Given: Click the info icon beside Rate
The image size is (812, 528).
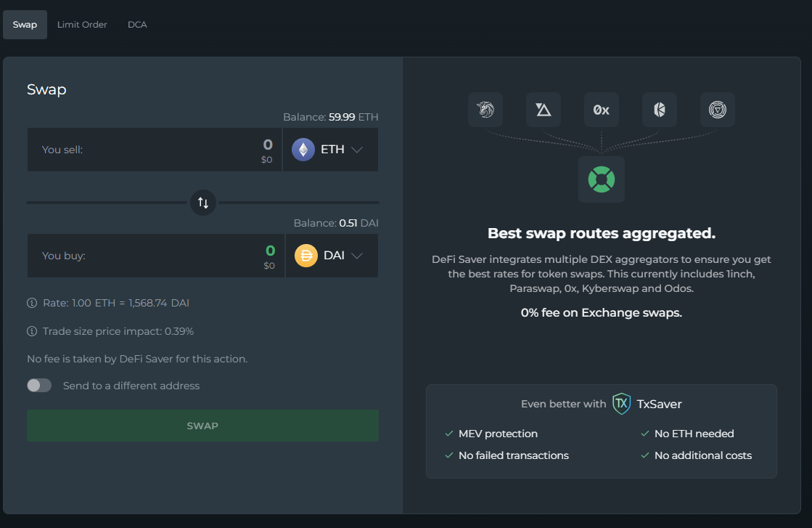Looking at the screenshot, I should (32, 303).
